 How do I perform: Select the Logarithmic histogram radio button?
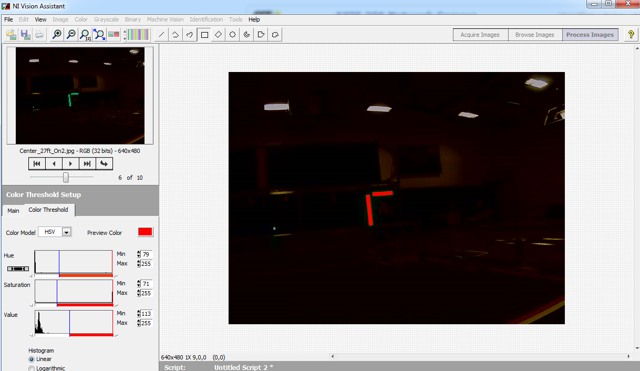(31, 369)
